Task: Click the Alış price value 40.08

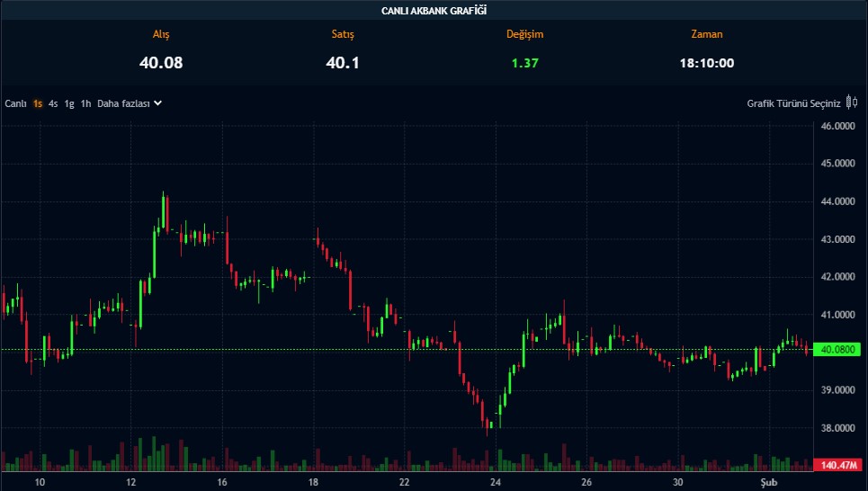Action: point(161,63)
